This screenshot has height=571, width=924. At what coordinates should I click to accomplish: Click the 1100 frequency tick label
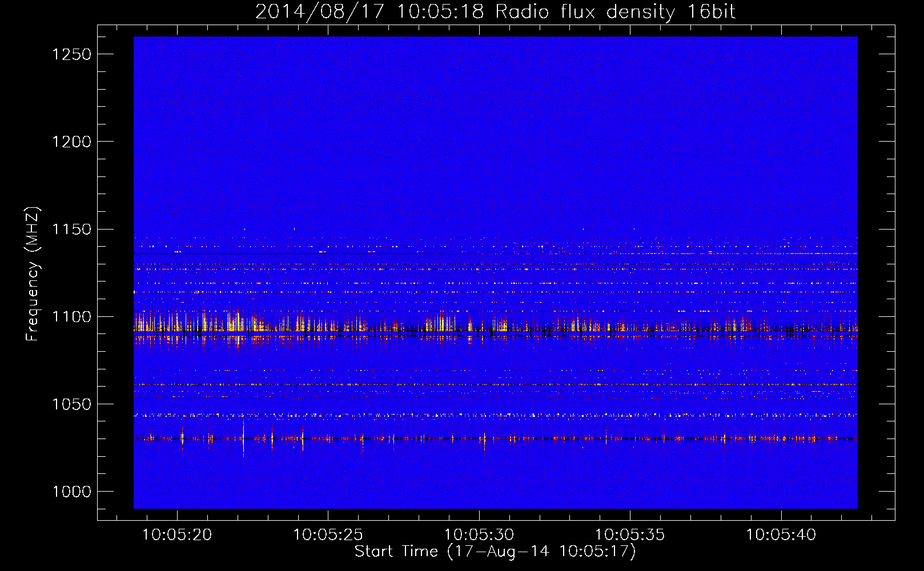tap(72, 317)
